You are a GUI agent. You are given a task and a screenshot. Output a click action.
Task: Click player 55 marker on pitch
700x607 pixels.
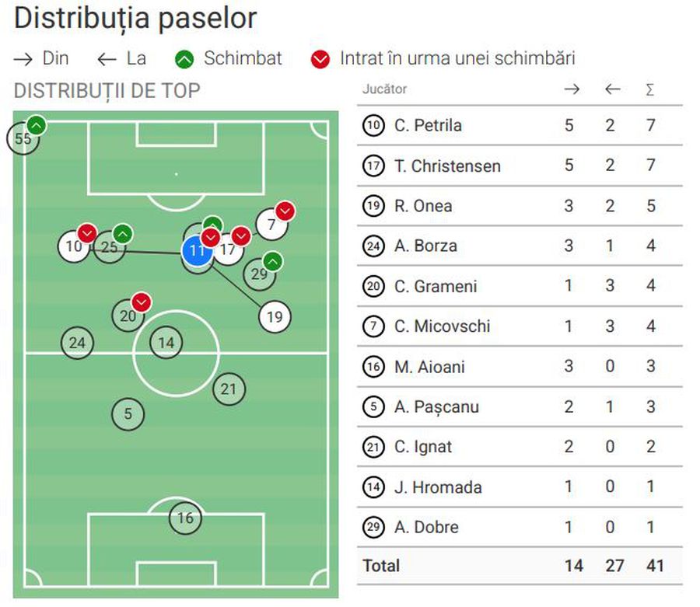point(23,139)
